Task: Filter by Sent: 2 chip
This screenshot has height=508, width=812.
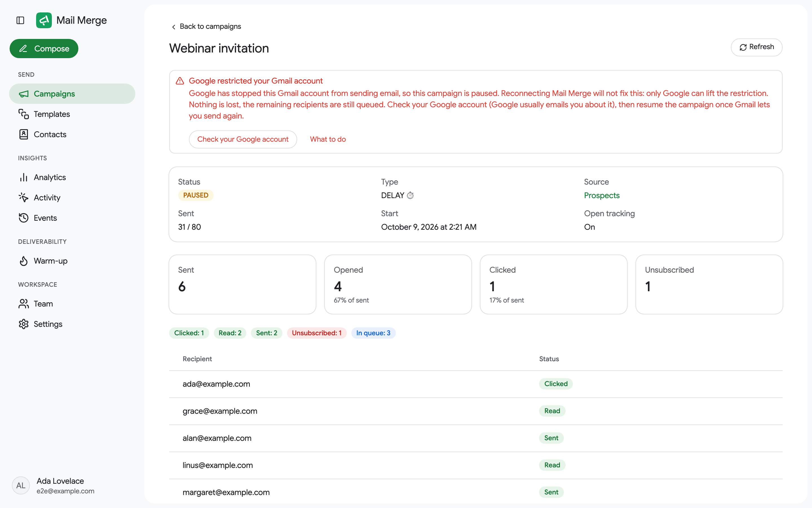Action: tap(266, 333)
